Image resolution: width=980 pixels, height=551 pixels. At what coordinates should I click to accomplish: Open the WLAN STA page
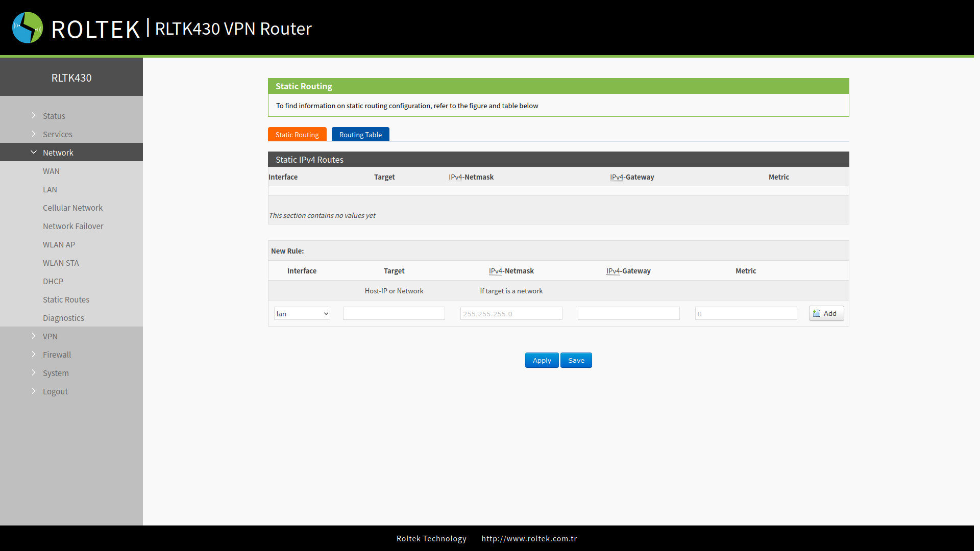[x=61, y=263]
